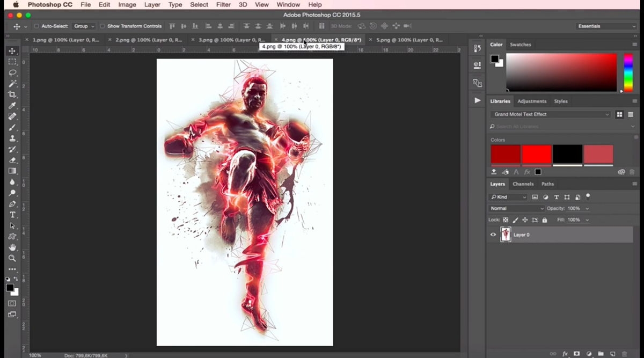The image size is (644, 358).
Task: Open layer filter Kind dropdown
Action: tap(509, 198)
